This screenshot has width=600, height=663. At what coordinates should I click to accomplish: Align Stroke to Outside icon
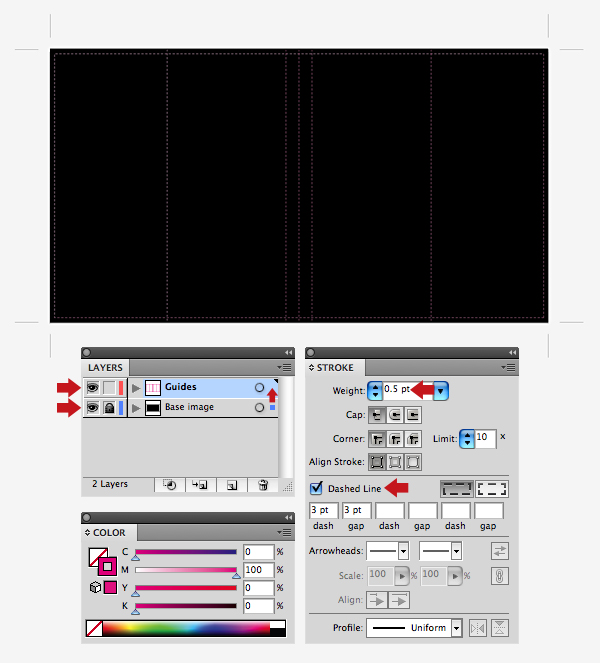(413, 462)
